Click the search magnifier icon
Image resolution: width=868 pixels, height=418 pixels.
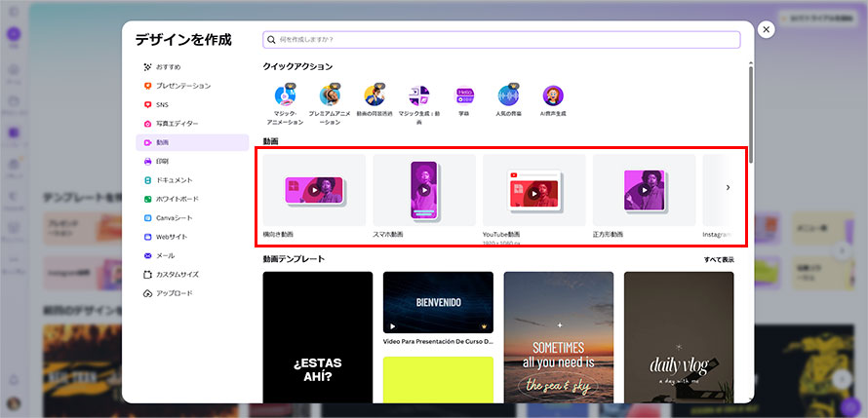pyautogui.click(x=271, y=40)
